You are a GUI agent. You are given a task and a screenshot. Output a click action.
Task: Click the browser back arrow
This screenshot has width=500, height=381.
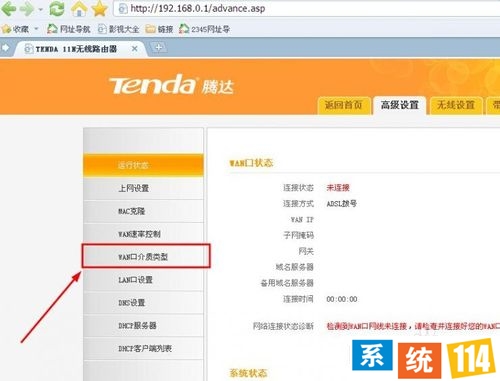(9, 9)
